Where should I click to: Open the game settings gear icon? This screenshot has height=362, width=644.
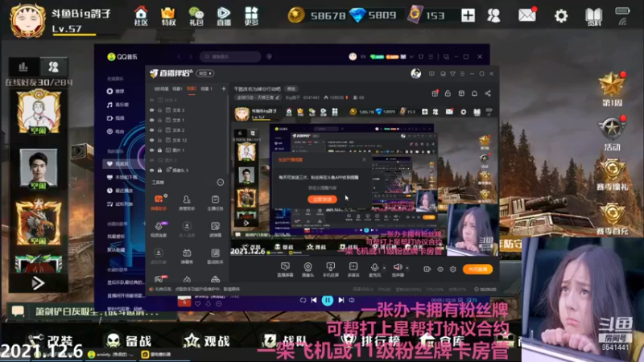pos(560,16)
